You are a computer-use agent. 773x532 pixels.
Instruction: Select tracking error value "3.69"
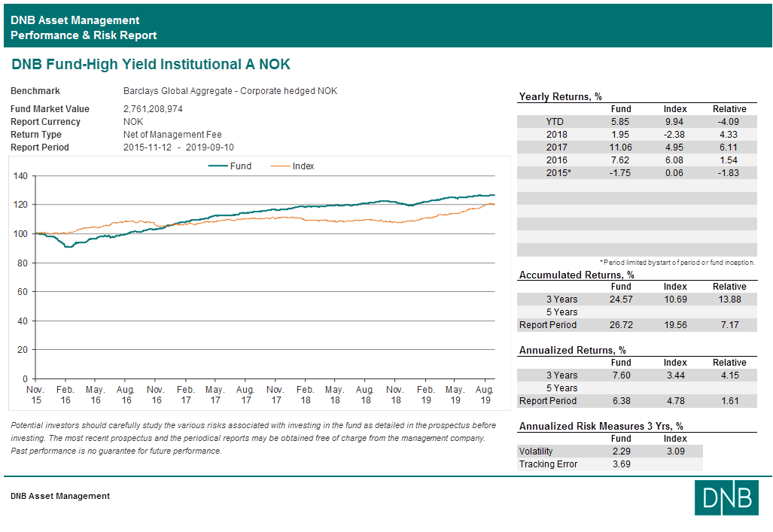click(621, 464)
